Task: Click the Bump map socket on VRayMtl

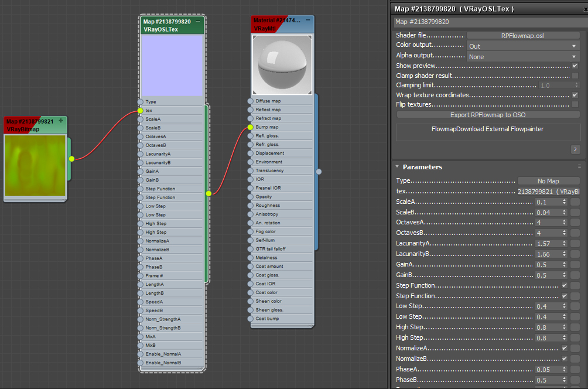Action: point(251,127)
